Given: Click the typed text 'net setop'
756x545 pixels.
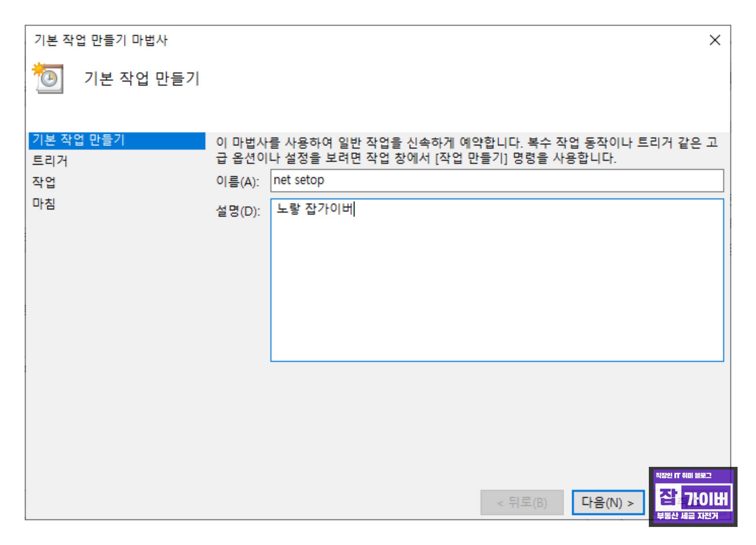Looking at the screenshot, I should tap(299, 180).
